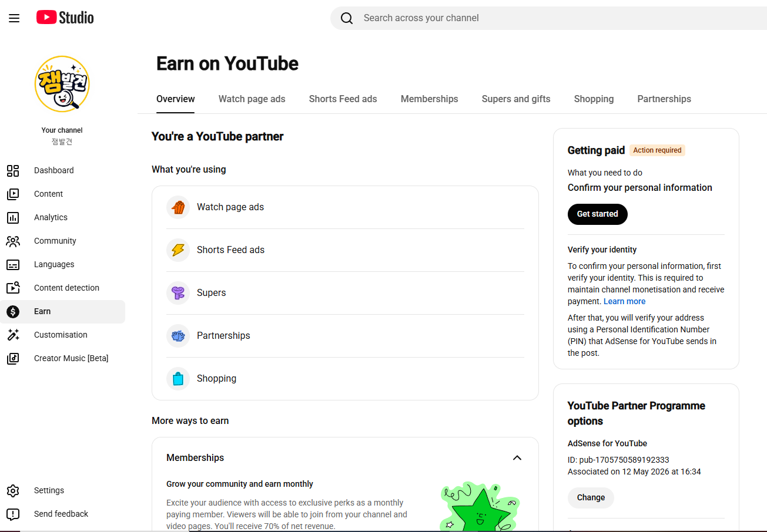Viewport: 767px width, 532px height.
Task: Open the Content sidebar icon
Action: point(13,194)
